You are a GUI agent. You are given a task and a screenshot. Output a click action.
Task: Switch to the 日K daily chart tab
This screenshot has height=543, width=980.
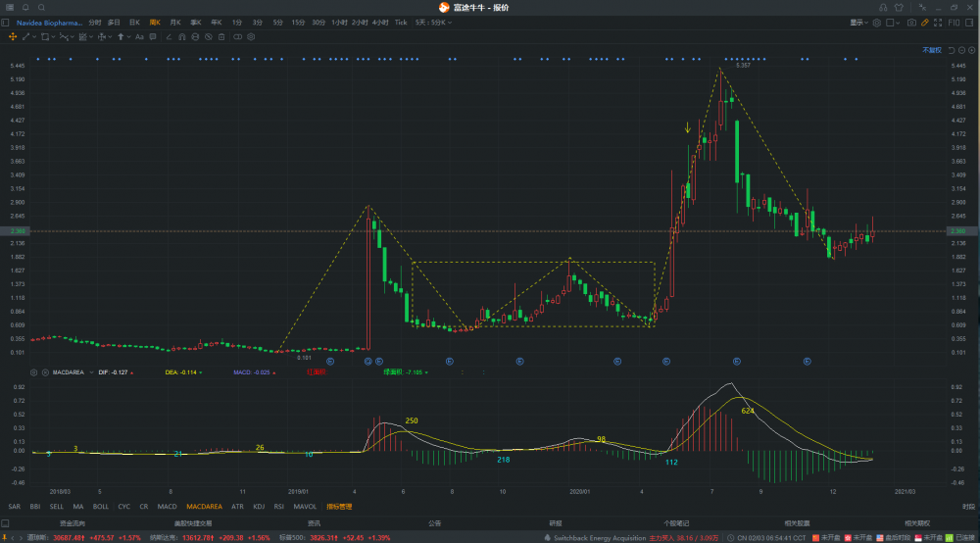[134, 22]
